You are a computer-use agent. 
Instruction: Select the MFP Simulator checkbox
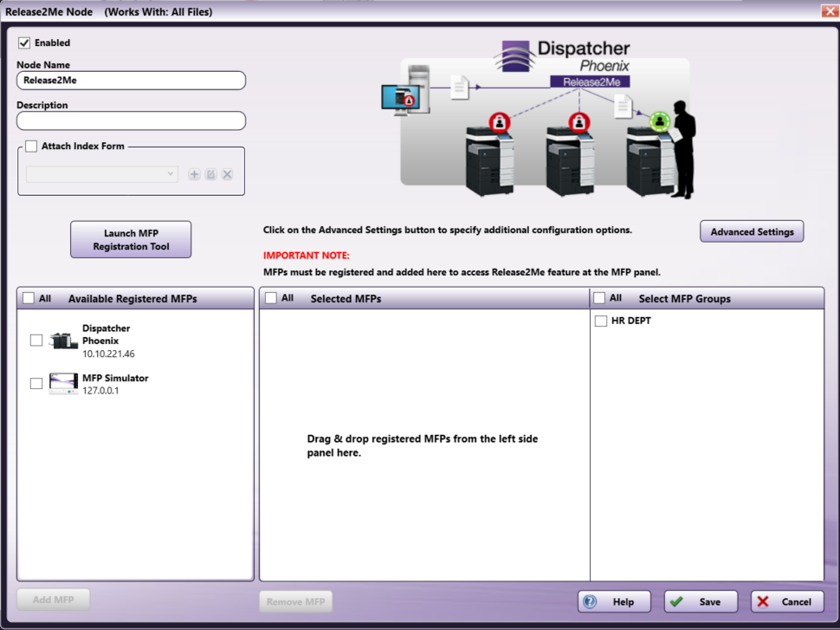(x=36, y=383)
